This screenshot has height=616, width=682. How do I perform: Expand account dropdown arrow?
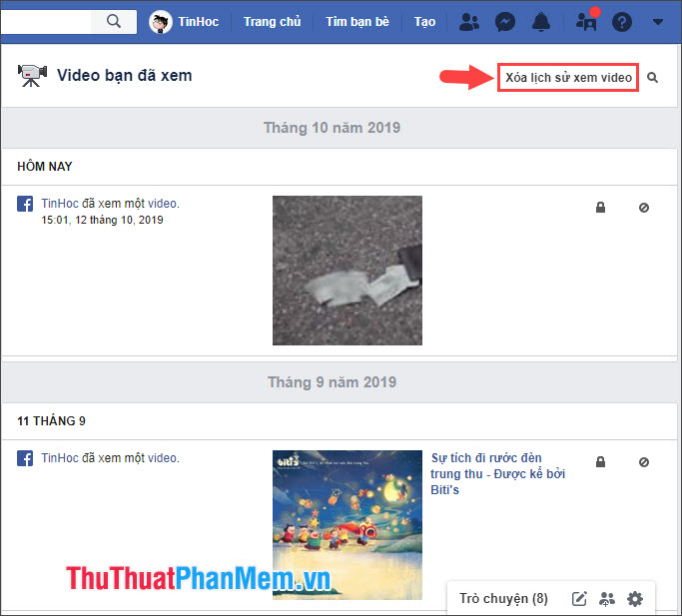click(x=658, y=22)
